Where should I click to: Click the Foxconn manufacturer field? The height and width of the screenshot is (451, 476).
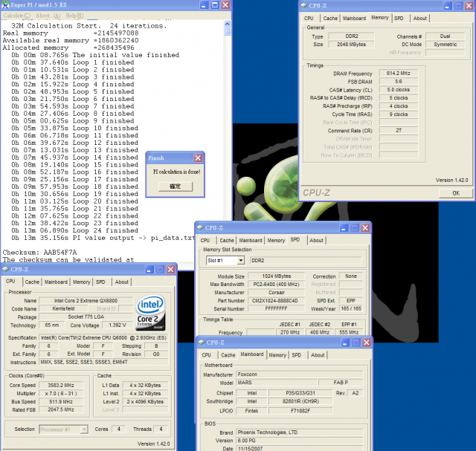(300, 374)
